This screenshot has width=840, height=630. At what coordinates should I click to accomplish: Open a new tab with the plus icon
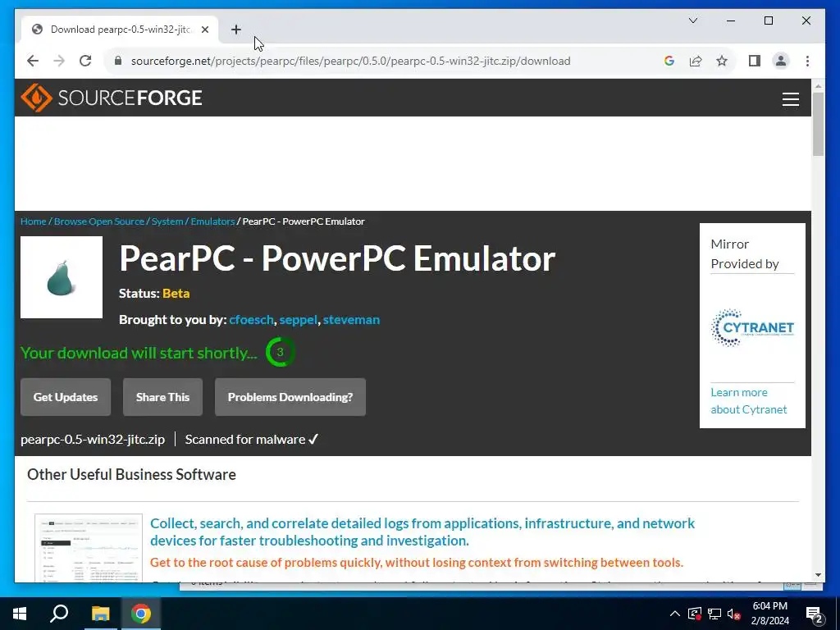click(235, 30)
